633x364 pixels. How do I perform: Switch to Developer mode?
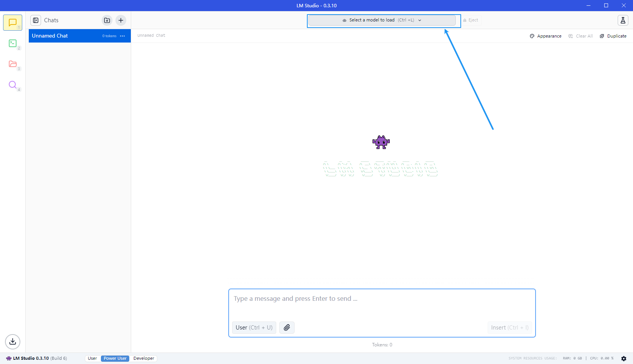[x=144, y=359]
